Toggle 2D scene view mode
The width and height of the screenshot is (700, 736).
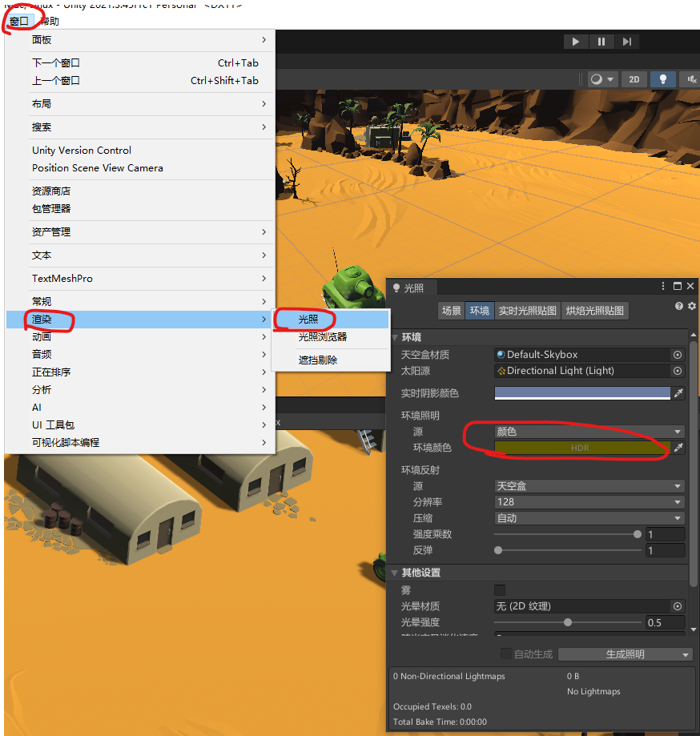634,79
